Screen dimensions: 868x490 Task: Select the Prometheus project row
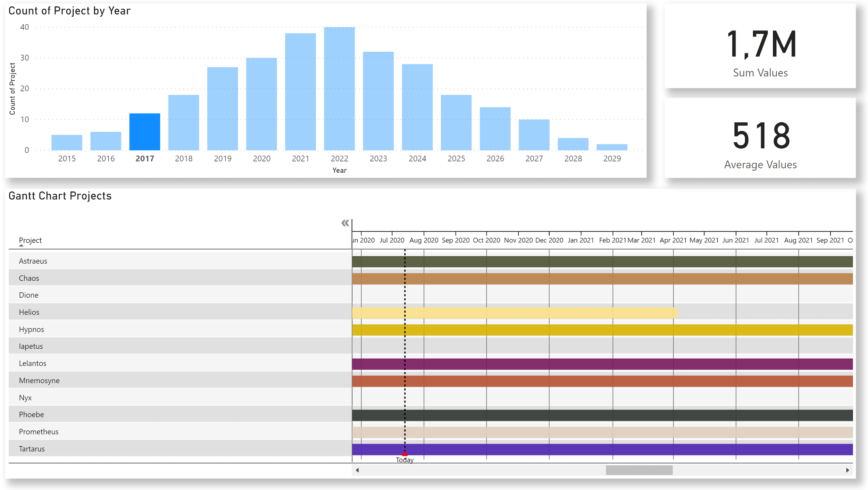pyautogui.click(x=39, y=432)
